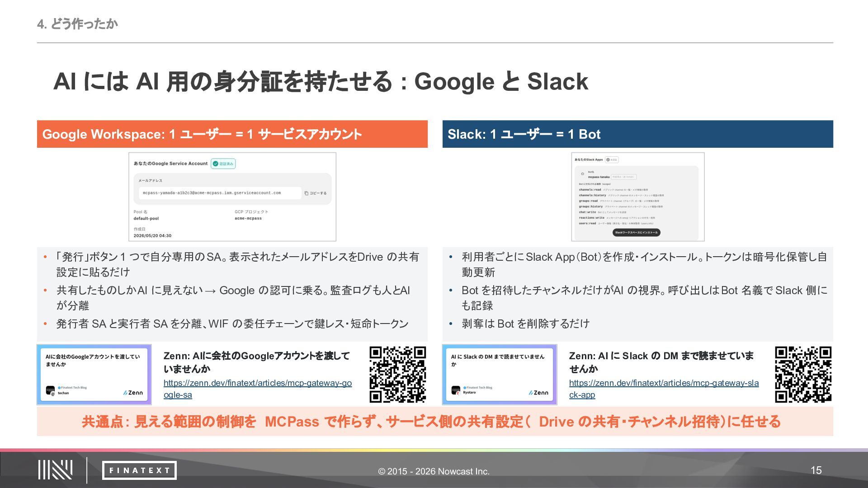The width and height of the screenshot is (868, 488).
Task: Click the Slackワークスペースにインストール button
Action: [637, 233]
